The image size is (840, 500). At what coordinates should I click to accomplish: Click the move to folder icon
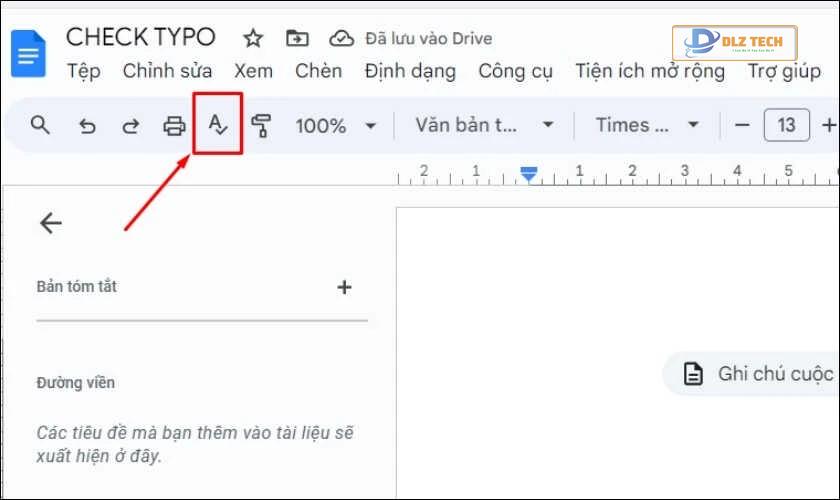(x=297, y=38)
